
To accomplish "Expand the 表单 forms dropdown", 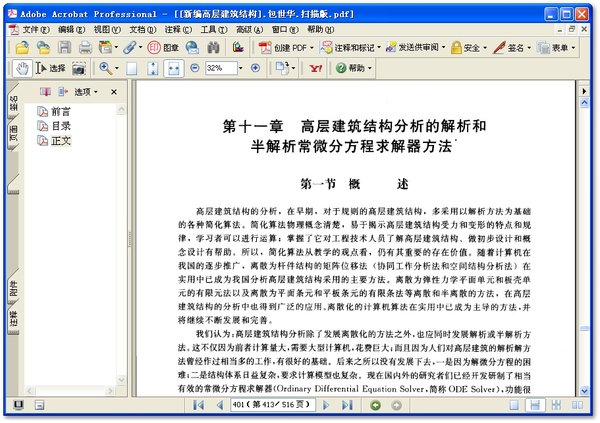I will (573, 48).
